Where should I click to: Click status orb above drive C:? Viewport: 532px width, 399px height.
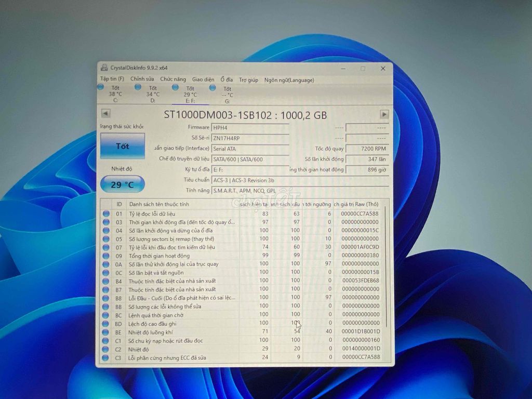tap(100, 87)
